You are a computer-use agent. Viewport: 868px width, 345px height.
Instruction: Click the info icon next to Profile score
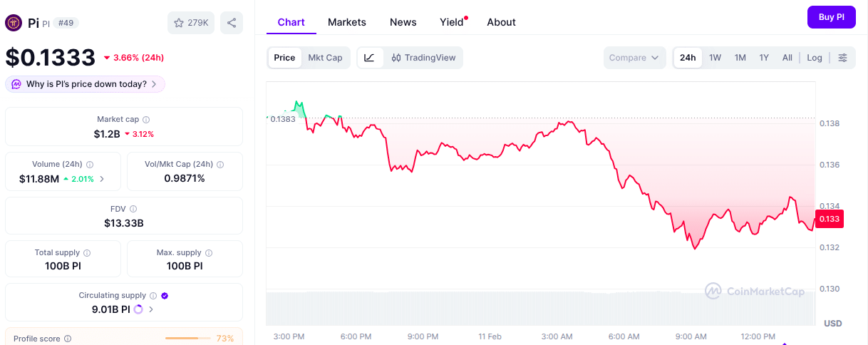tap(68, 339)
